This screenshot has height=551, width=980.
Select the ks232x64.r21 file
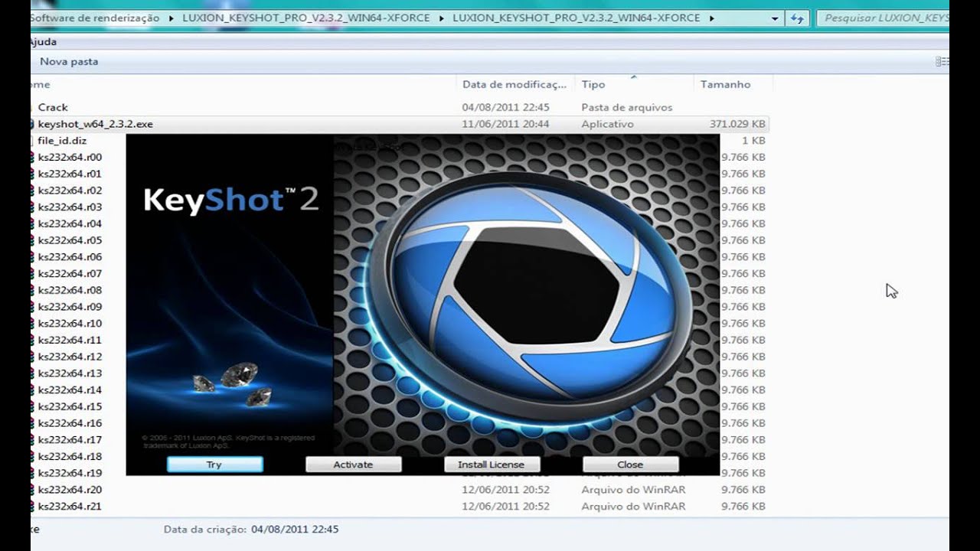[x=70, y=507]
